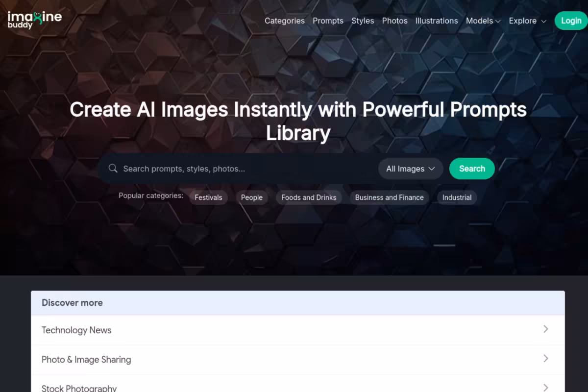Click the green Search button

pos(472,169)
